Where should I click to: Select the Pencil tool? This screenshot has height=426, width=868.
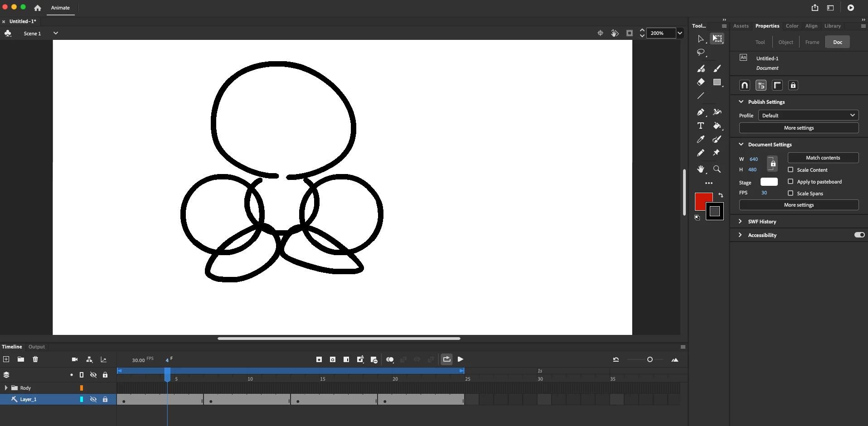tap(701, 153)
